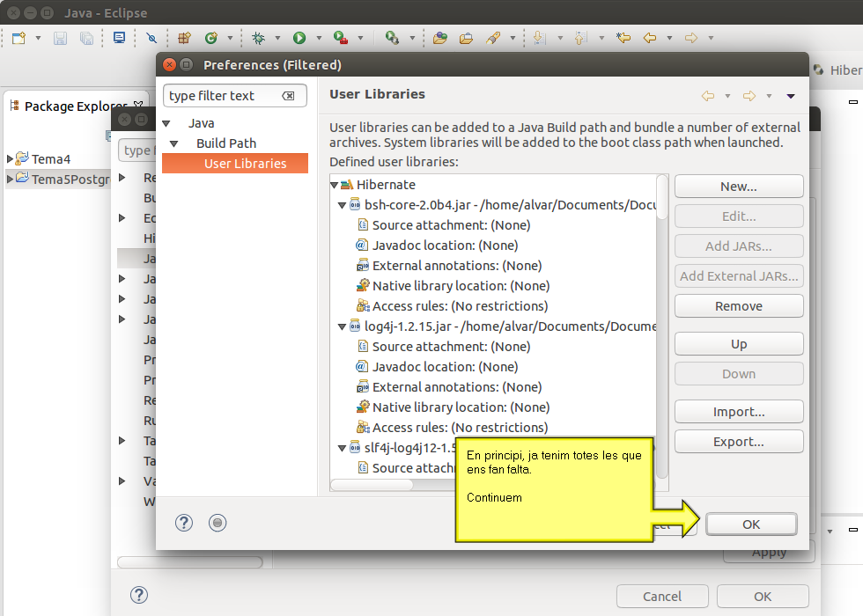The width and height of the screenshot is (863, 616).
Task: Click the Import... button
Action: [x=739, y=412]
